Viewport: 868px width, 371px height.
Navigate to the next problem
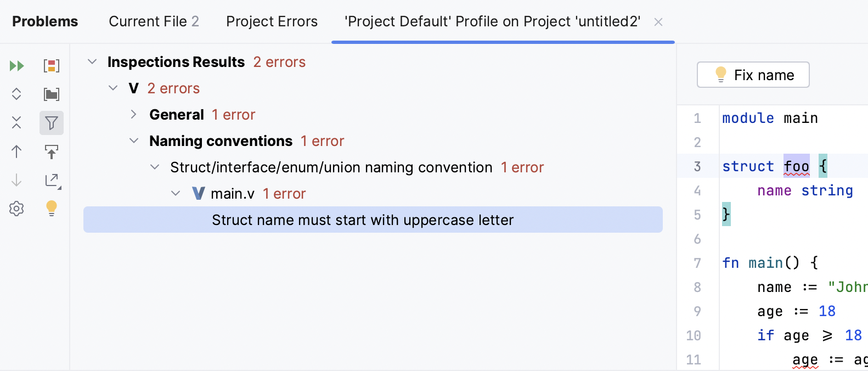tap(16, 180)
